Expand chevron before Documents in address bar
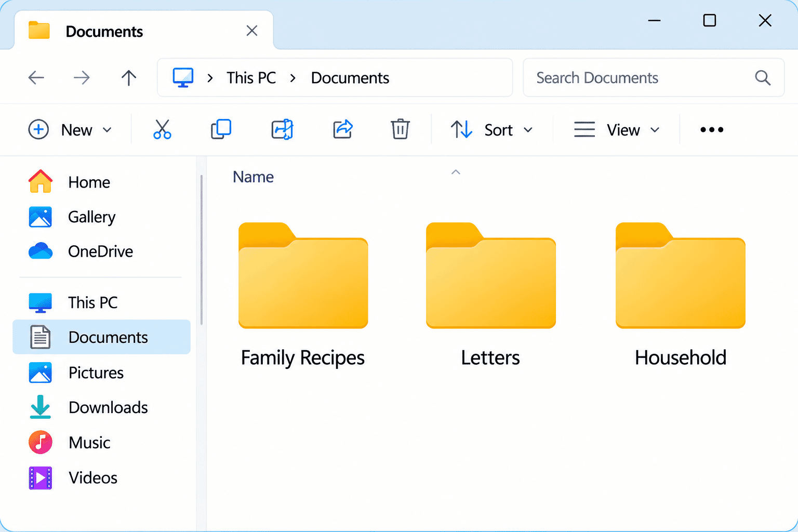Image resolution: width=798 pixels, height=532 pixels. click(293, 78)
